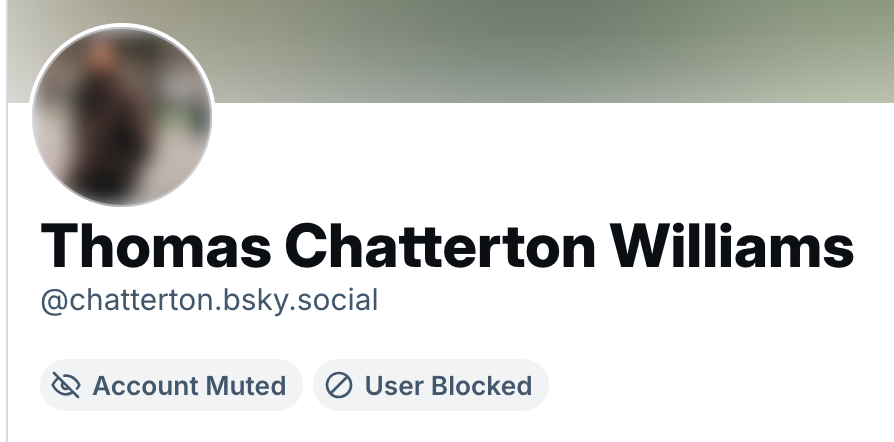The width and height of the screenshot is (894, 442).
Task: Click the avatar's white circular border
Action: tap(122, 25)
